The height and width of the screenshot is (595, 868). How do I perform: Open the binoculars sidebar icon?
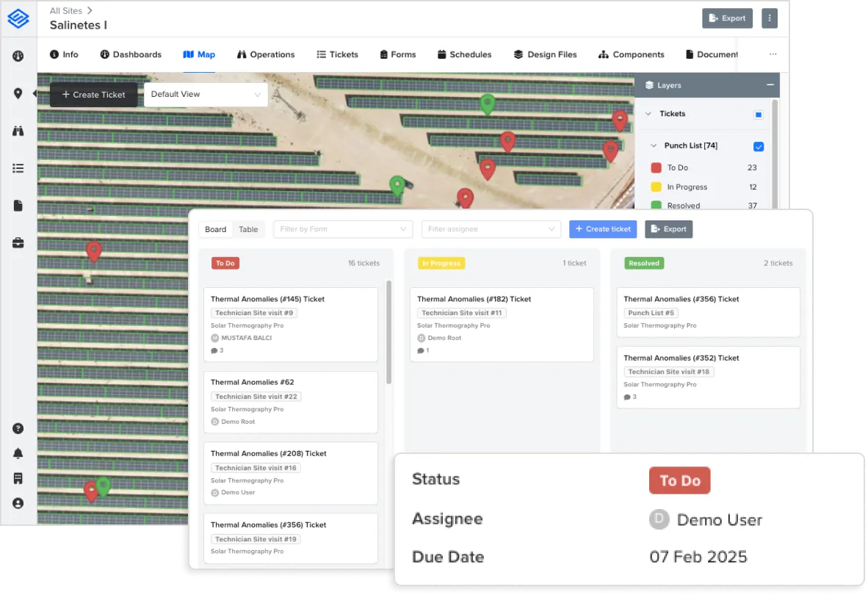(18, 131)
